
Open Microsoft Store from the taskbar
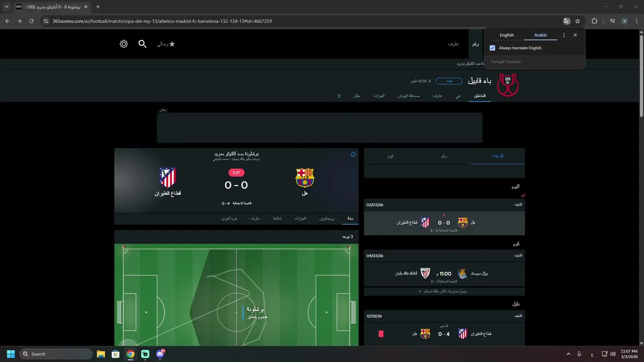pyautogui.click(x=115, y=354)
